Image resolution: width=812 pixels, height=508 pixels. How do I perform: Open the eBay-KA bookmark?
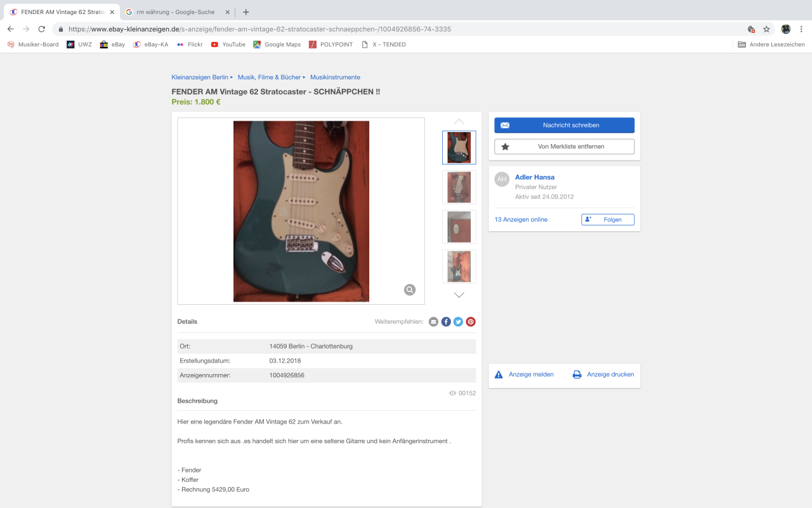(151, 44)
